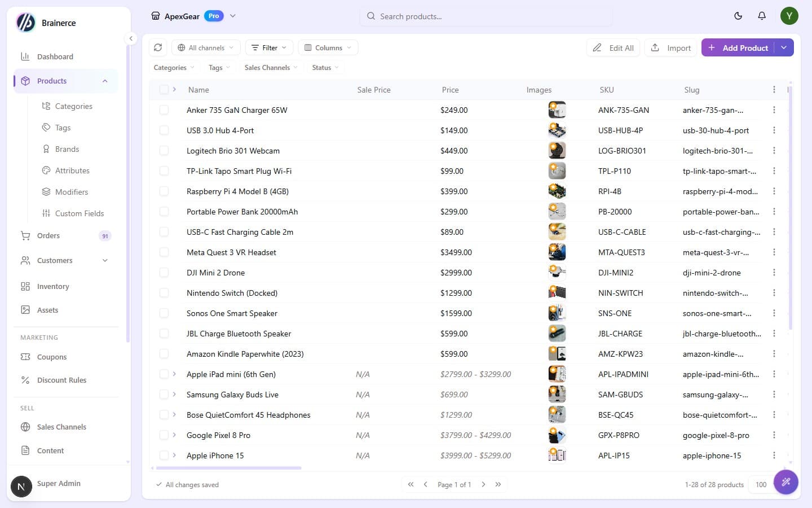This screenshot has height=508, width=812.
Task: Expand Apple iPad mini variants row
Action: tap(174, 374)
